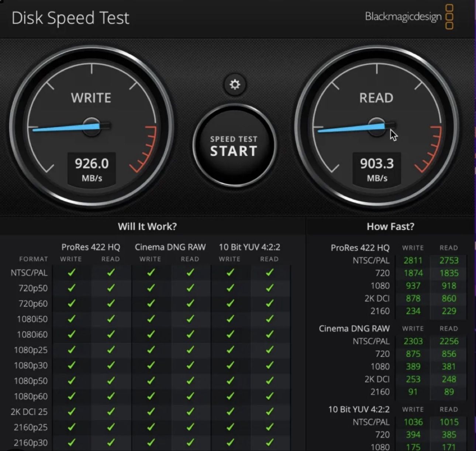
Task: Click the 1874 value in How Fast
Action: 413,273
